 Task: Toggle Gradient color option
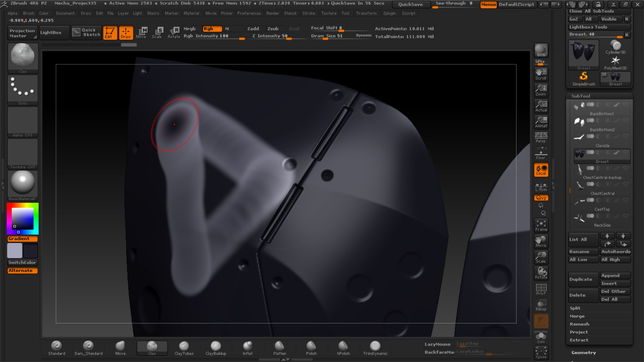(x=22, y=239)
